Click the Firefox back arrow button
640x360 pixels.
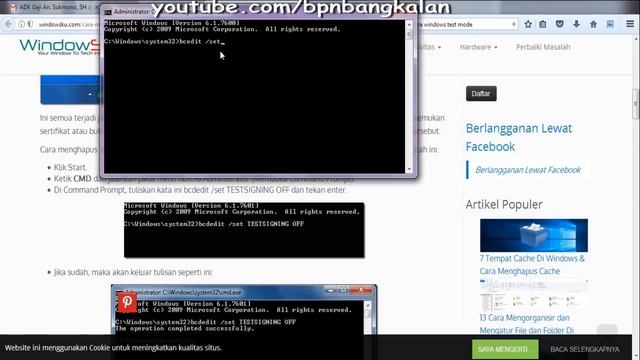pos(8,24)
